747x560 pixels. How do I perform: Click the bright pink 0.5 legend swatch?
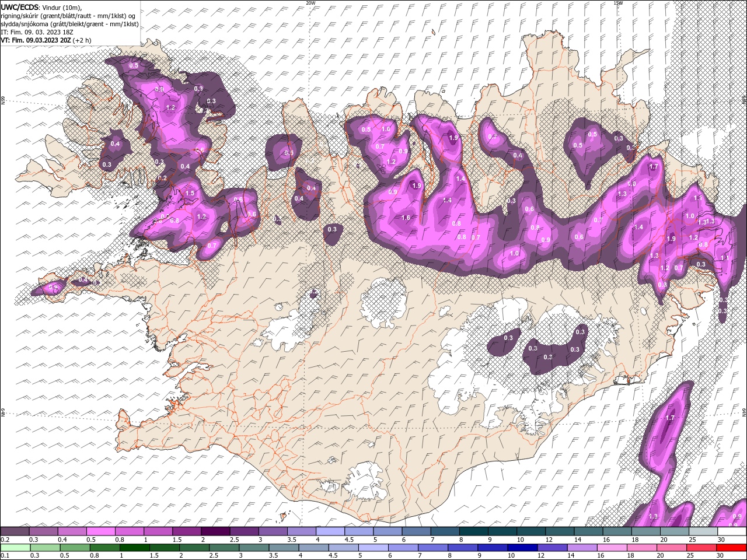100,531
